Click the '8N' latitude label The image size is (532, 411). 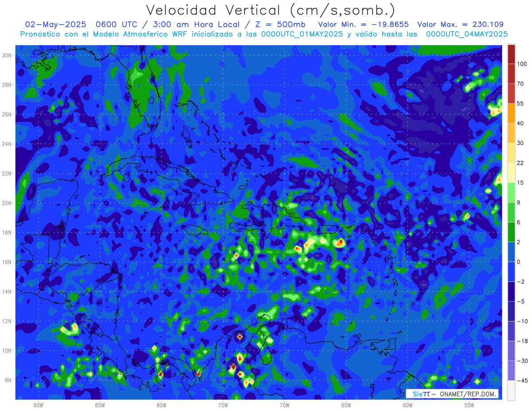8,380
